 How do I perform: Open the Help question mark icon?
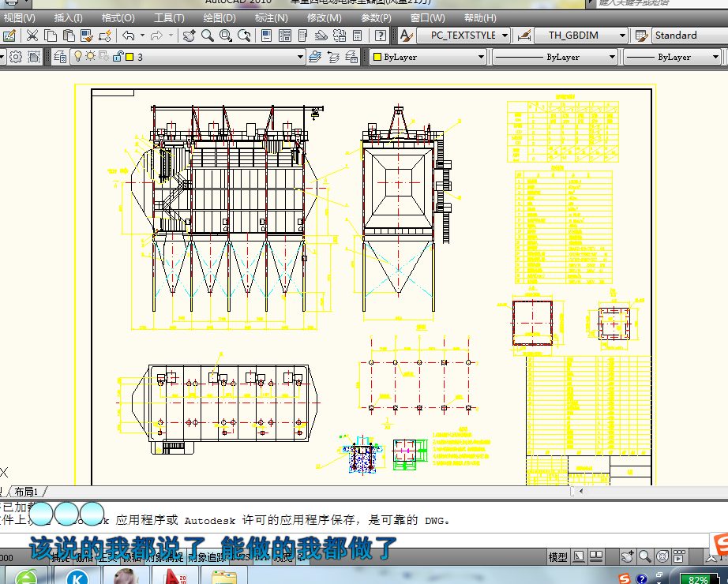coord(381,36)
